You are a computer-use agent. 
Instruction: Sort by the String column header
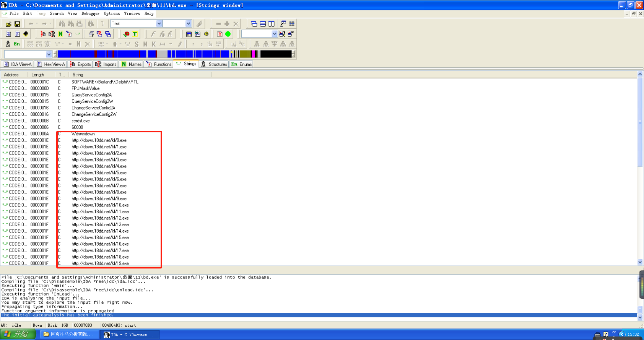click(141, 75)
